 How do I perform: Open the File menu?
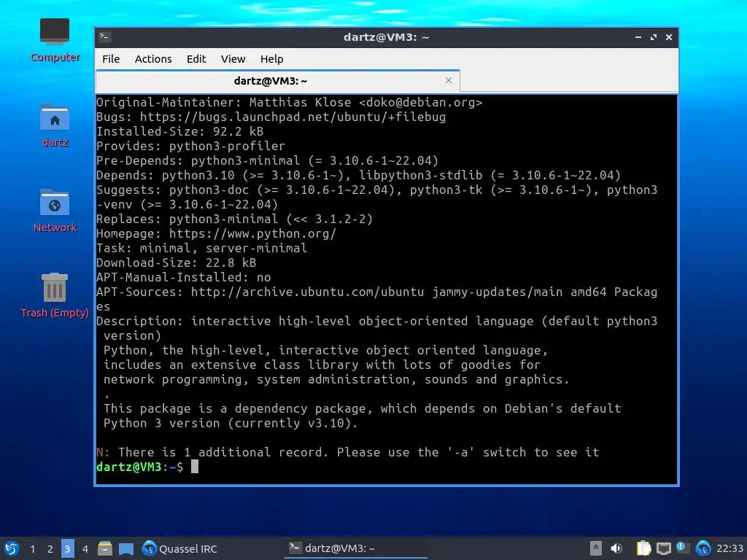(x=111, y=58)
